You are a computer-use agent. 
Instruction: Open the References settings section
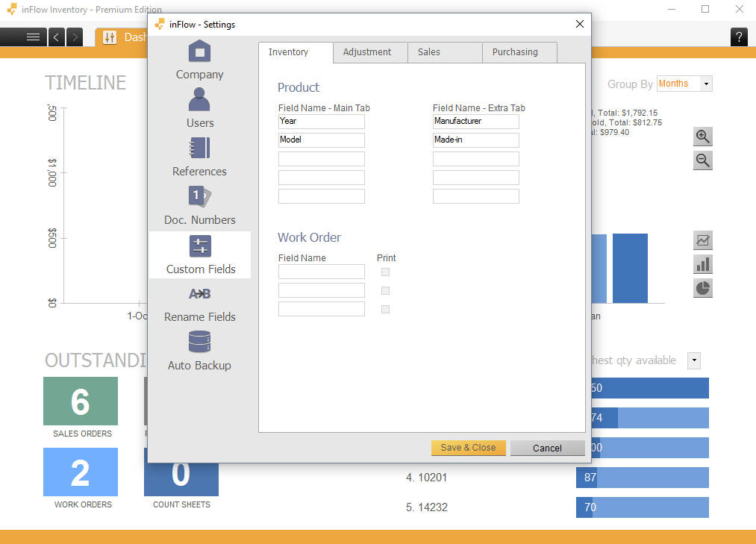[199, 157]
